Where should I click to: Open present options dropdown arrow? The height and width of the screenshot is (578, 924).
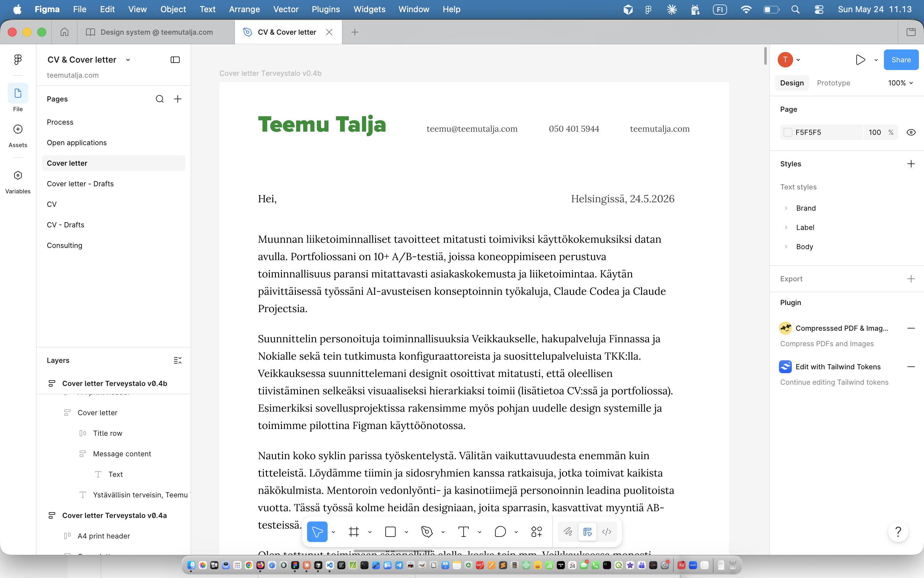click(x=876, y=60)
